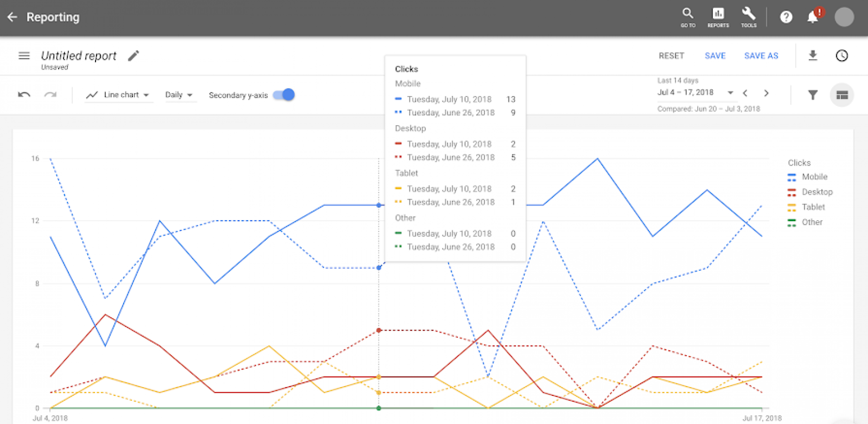This screenshot has height=424, width=868.
Task: Click the pencil icon to rename report
Action: coord(133,56)
